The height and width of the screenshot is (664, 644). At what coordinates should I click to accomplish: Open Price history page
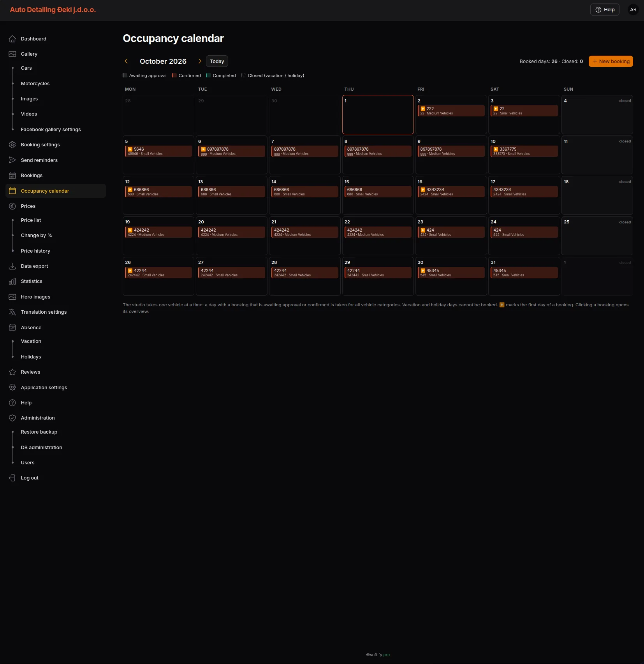point(35,251)
